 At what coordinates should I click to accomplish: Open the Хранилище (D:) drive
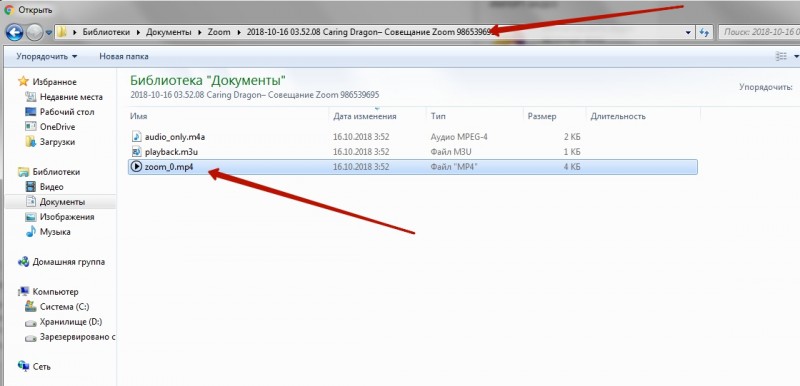coord(71,322)
